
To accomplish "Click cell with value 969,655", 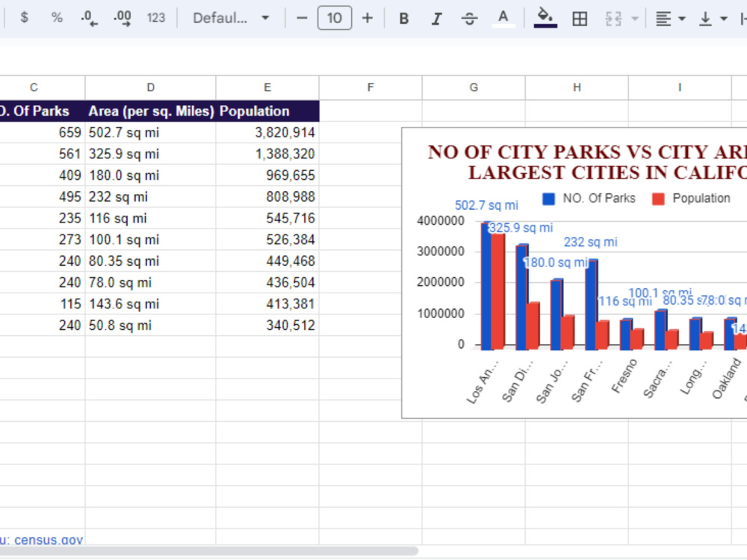I will [x=267, y=175].
